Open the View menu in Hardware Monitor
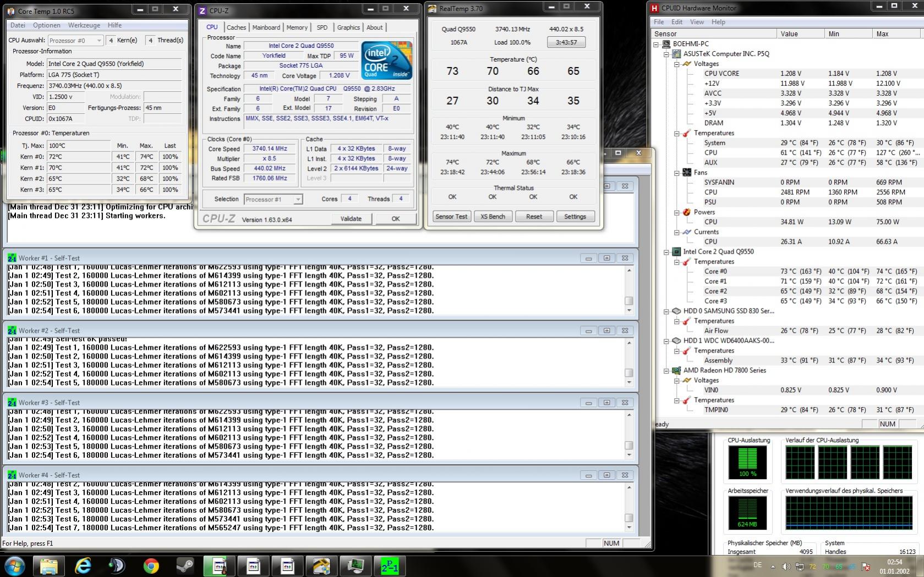The width and height of the screenshot is (924, 577). [x=697, y=22]
